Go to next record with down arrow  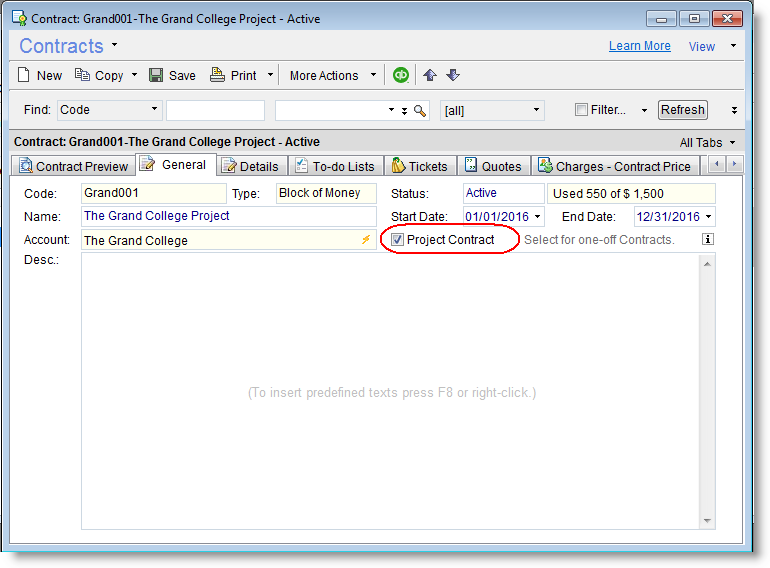pos(452,75)
